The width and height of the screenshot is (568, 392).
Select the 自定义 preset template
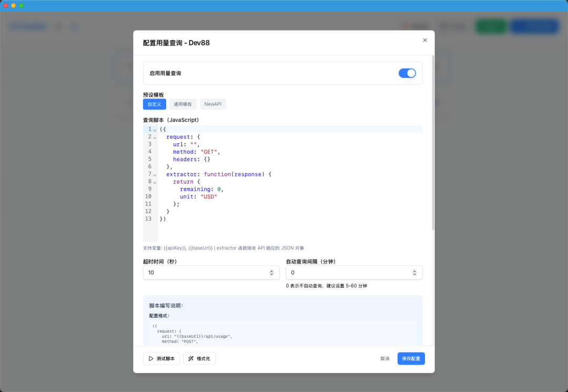pos(154,104)
